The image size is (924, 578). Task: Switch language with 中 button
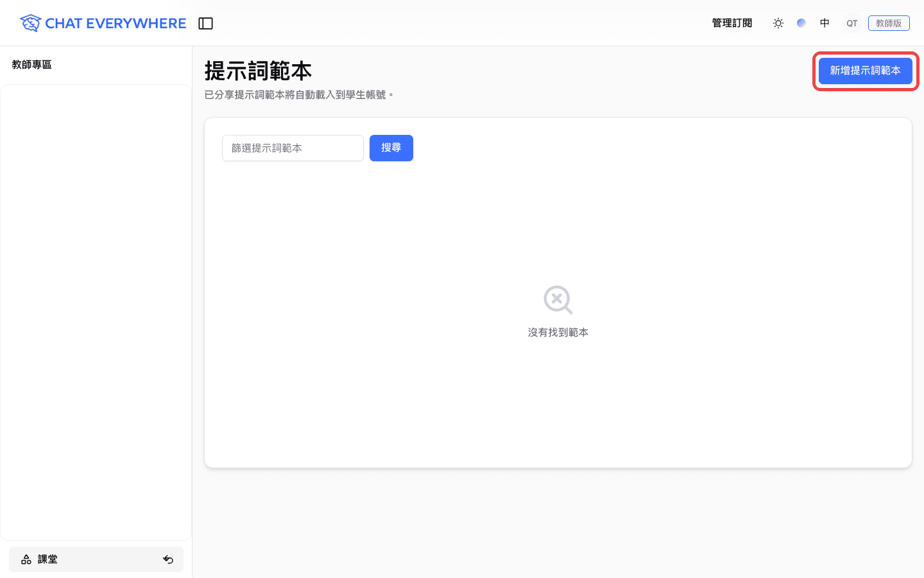point(825,23)
